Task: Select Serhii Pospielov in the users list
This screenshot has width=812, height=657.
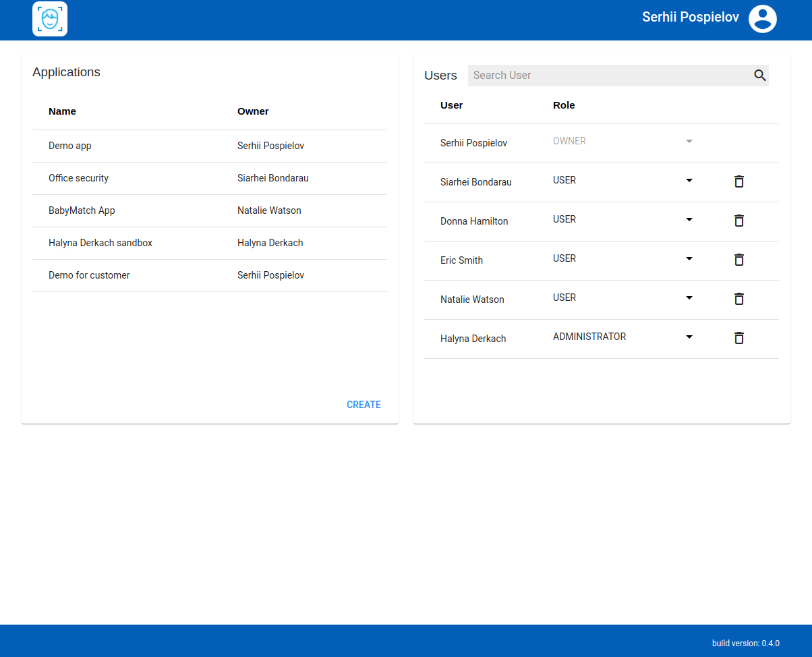Action: 473,143
